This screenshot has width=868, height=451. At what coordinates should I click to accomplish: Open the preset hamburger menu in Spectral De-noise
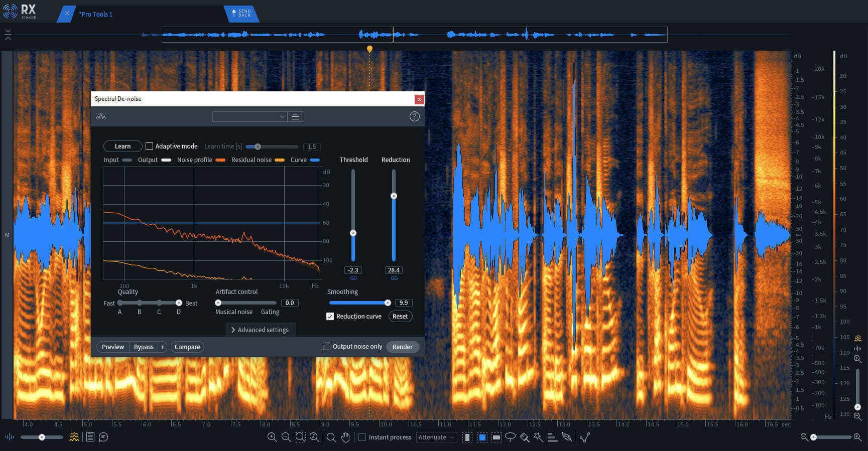pyautogui.click(x=295, y=116)
